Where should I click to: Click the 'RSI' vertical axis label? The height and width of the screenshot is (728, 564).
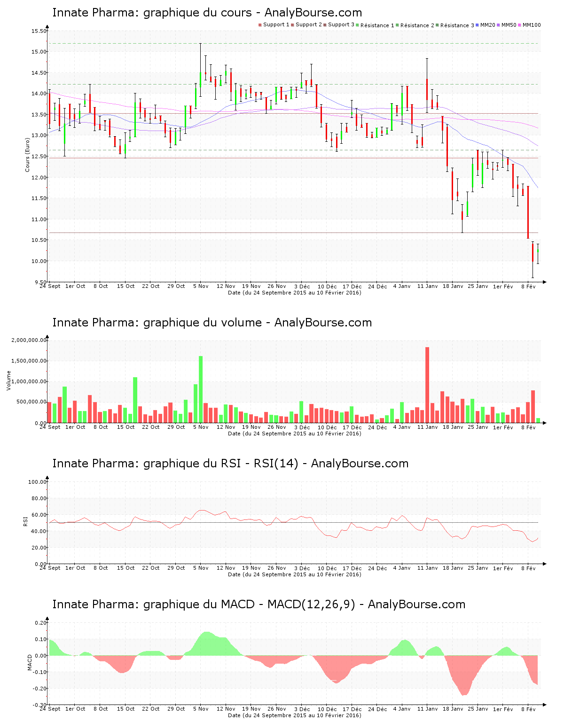coord(25,521)
